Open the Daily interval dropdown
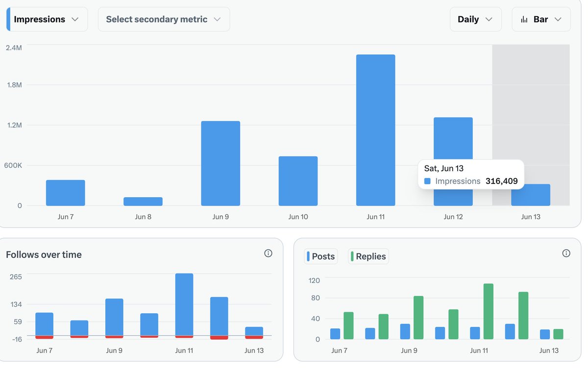Viewport: 588px width, 369px height. click(475, 20)
